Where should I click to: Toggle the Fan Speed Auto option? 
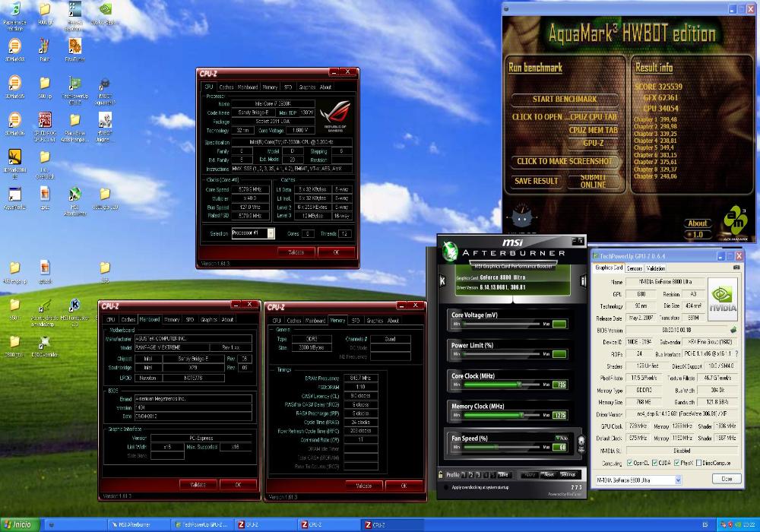coord(562,438)
